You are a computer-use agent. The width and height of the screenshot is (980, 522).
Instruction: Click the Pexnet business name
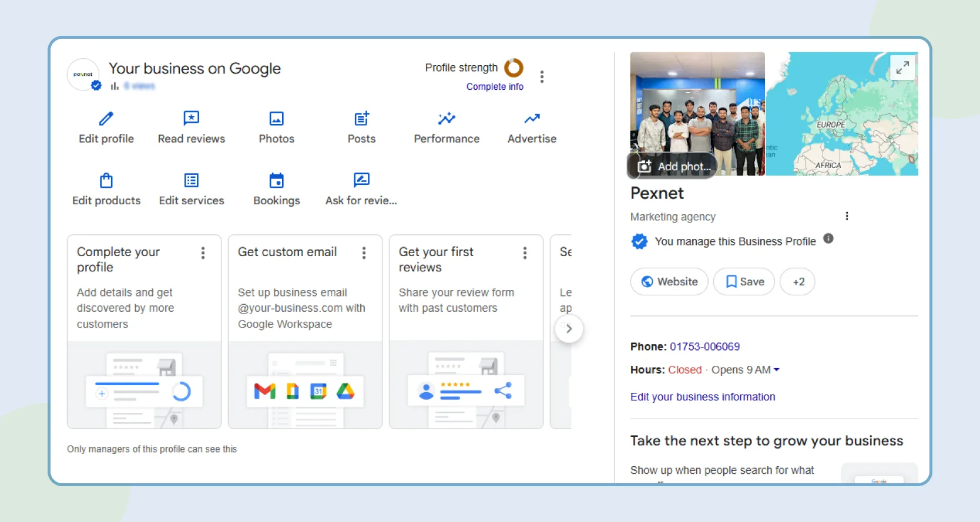coord(657,193)
